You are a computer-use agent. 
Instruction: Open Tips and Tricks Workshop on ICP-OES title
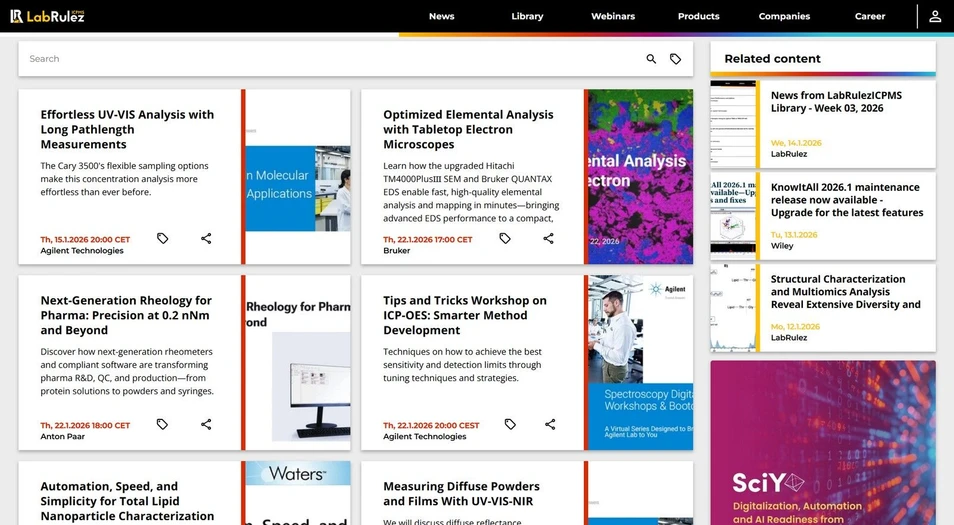(464, 315)
